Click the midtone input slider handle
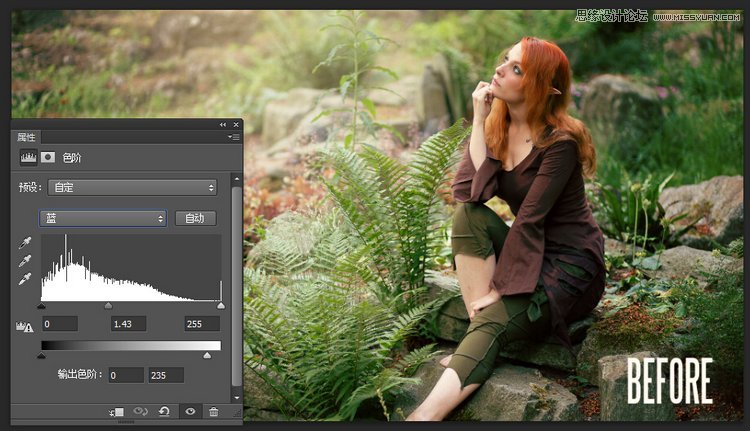The image size is (750, 431). 108,307
